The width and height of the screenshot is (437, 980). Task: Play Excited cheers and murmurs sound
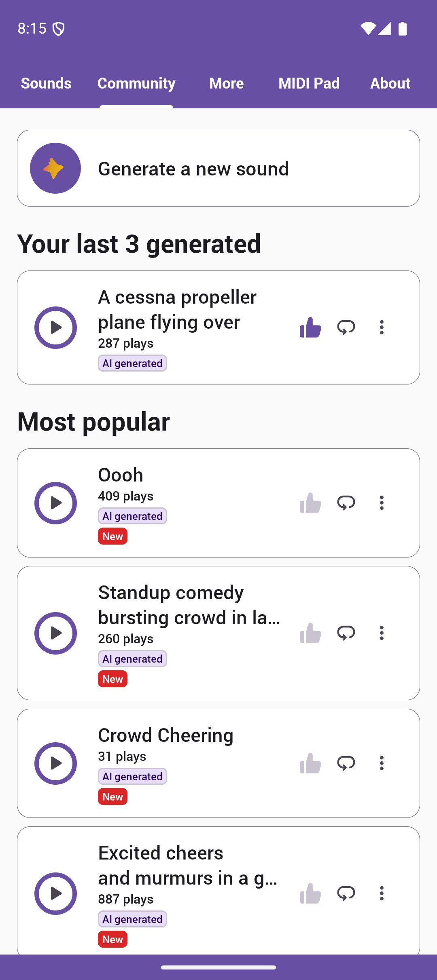[55, 893]
